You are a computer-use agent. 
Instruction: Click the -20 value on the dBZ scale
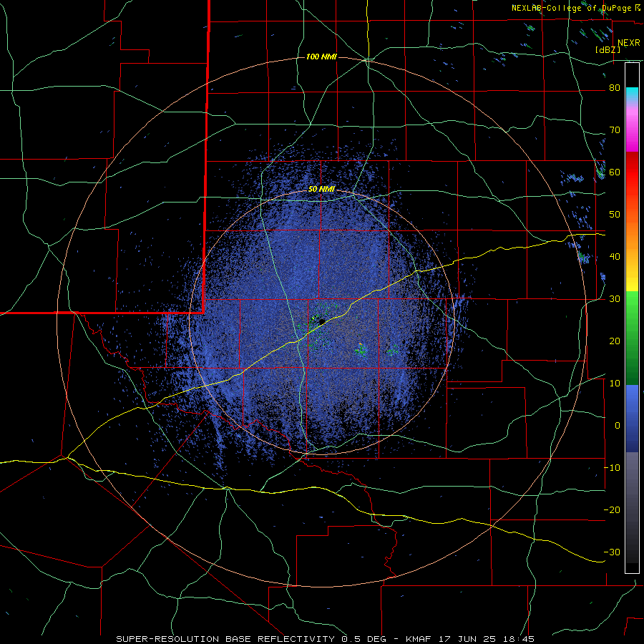click(x=612, y=509)
